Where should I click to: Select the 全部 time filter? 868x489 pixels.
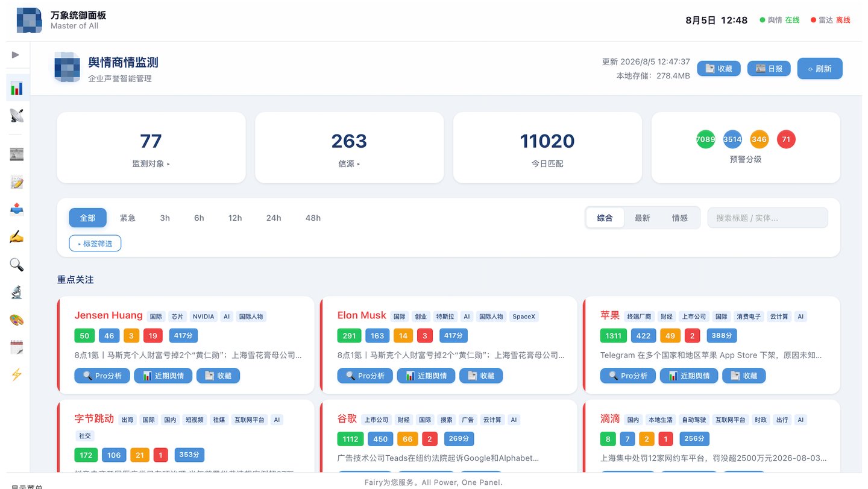click(x=88, y=218)
